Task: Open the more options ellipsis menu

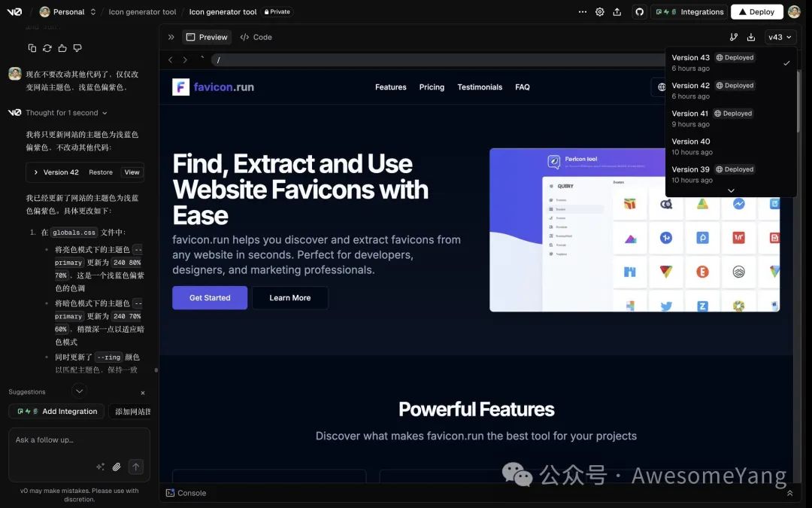Action: pyautogui.click(x=583, y=11)
